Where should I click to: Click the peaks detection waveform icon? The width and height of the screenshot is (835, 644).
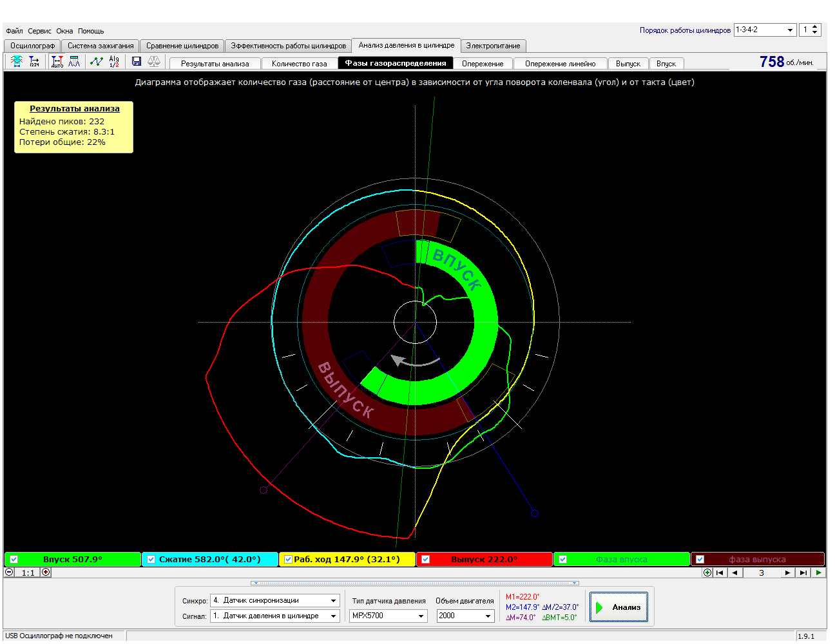pos(75,61)
